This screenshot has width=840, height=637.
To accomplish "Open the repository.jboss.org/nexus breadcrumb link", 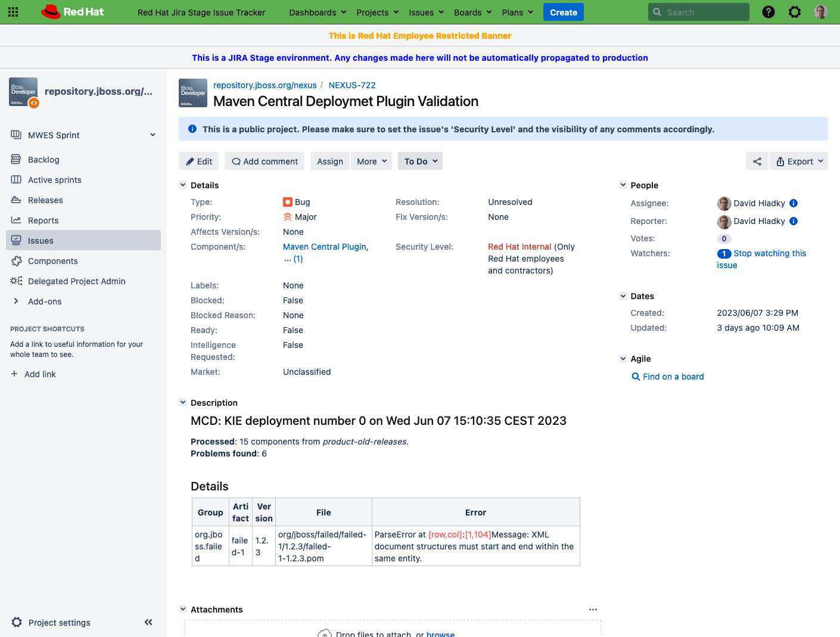I will (x=265, y=85).
